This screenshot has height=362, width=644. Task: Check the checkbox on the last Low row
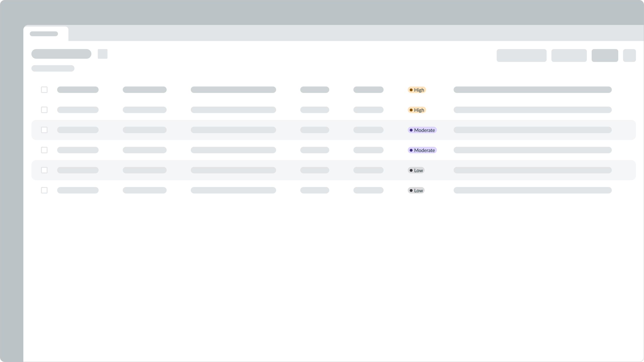click(44, 190)
